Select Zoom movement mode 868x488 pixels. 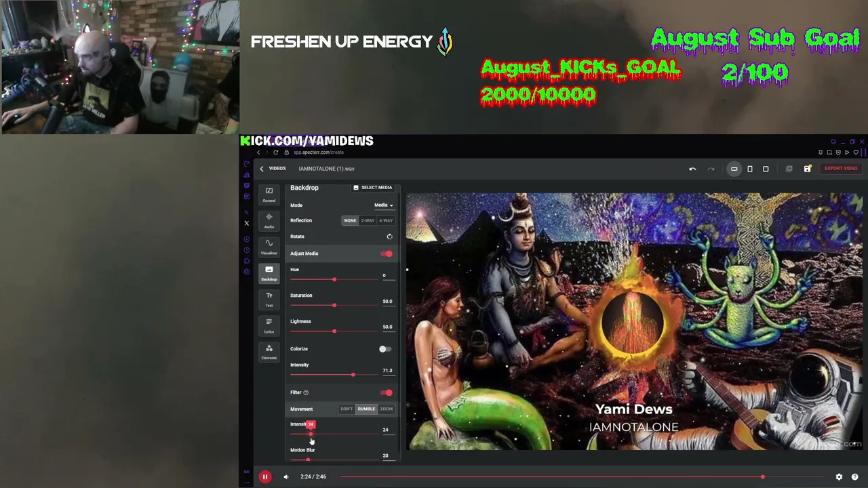point(386,409)
